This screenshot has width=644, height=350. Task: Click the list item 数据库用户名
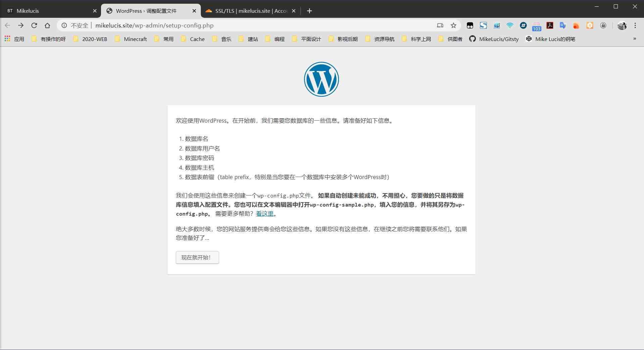click(202, 148)
